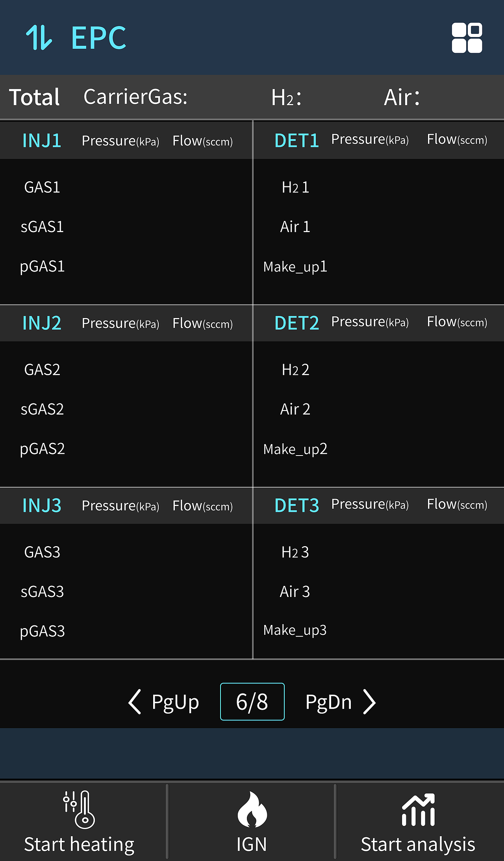Go to previous page with PgUp
This screenshot has width=504, height=861.
pos(175,702)
